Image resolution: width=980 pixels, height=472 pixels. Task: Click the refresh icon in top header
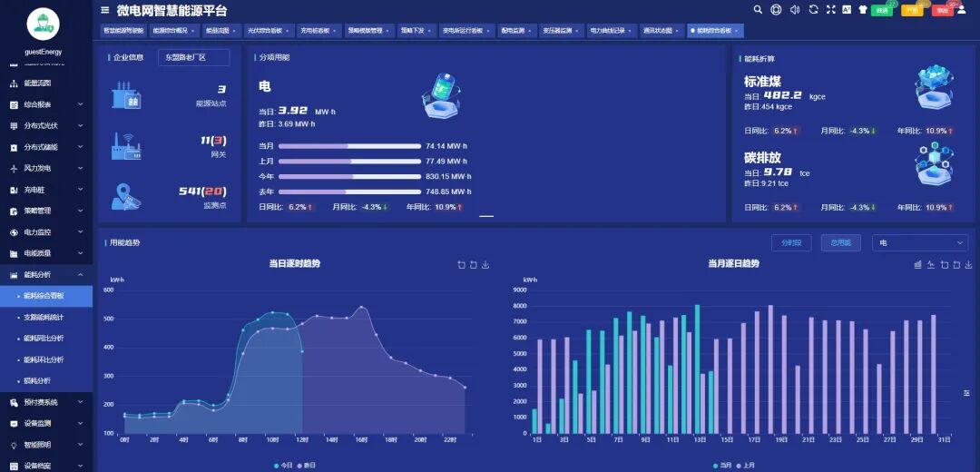tap(813, 10)
